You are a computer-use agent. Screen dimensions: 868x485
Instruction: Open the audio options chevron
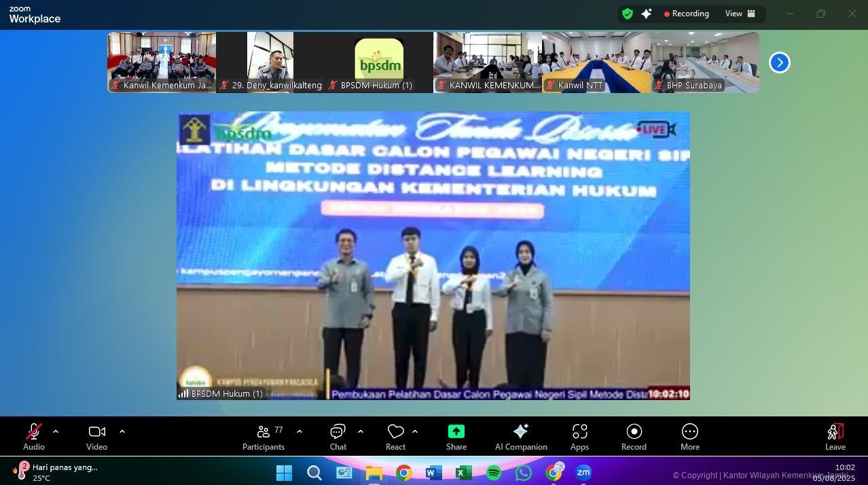pyautogui.click(x=55, y=431)
